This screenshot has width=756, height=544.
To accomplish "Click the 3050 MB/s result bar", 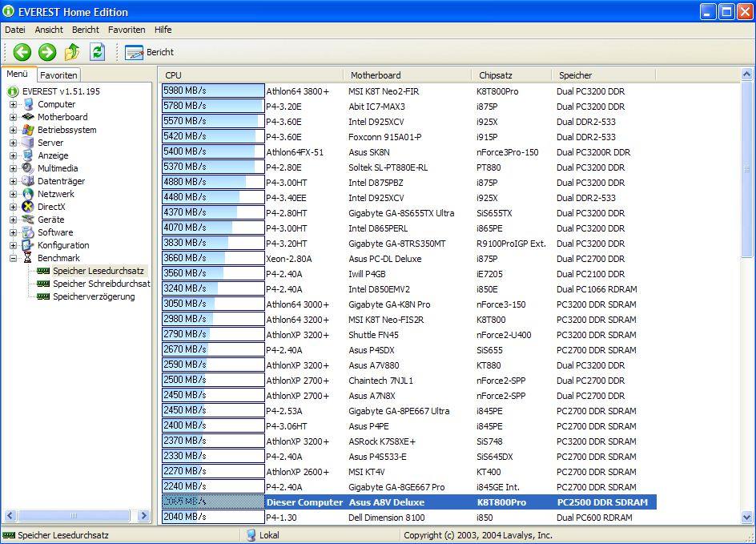I will [213, 304].
